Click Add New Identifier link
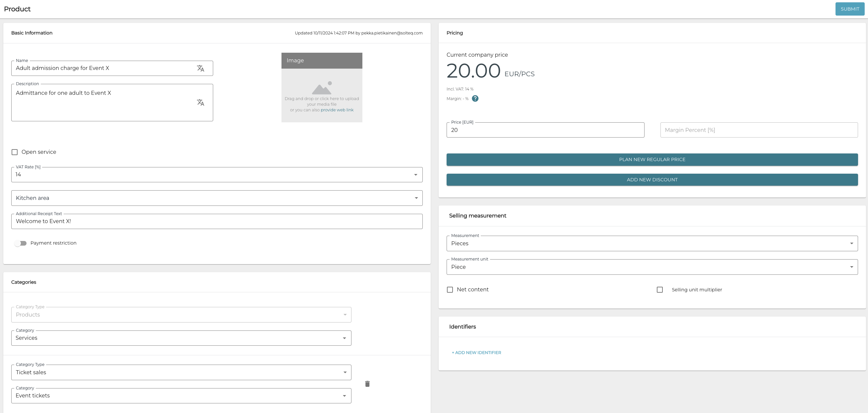 coord(476,353)
